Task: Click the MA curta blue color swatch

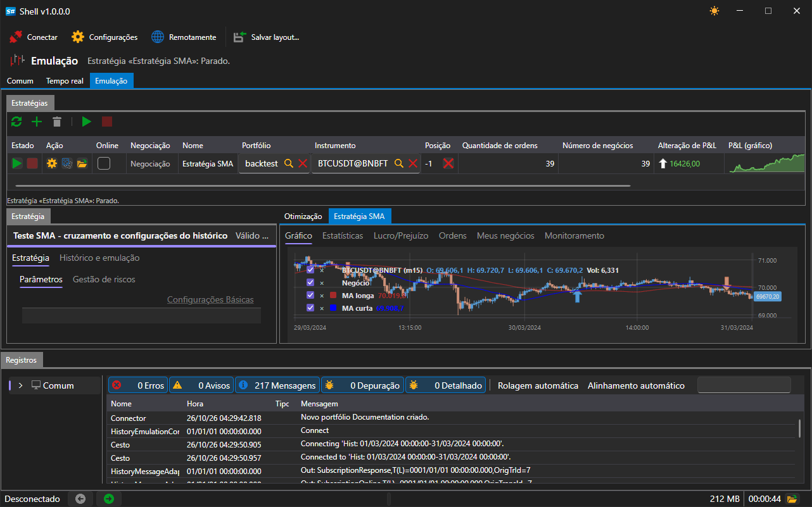Action: 333,308
